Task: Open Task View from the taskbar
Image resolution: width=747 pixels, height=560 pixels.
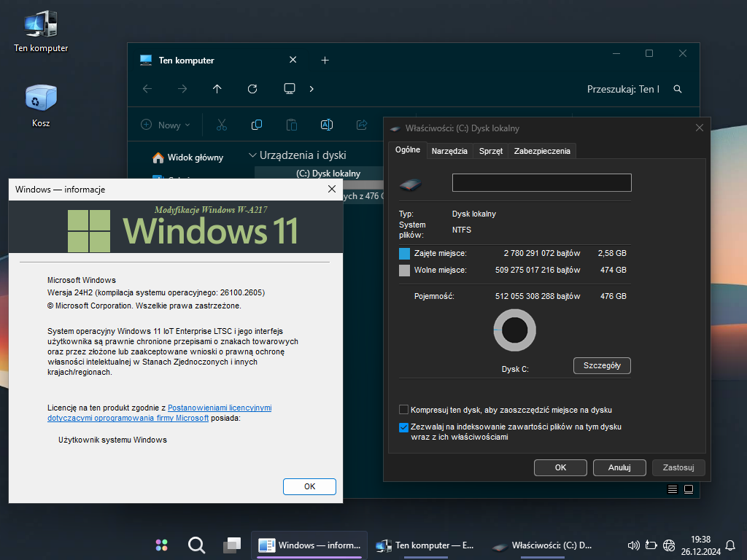Action: coord(231,545)
